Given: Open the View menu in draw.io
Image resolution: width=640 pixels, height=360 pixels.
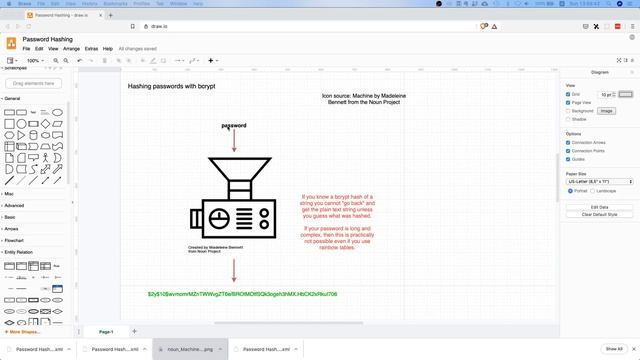Looking at the screenshot, I should point(53,49).
